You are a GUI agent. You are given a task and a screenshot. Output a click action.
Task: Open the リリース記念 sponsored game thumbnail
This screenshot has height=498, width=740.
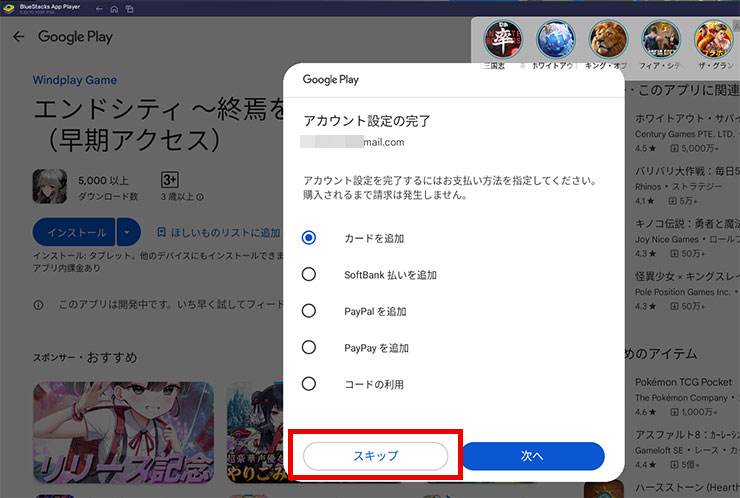pos(123,432)
